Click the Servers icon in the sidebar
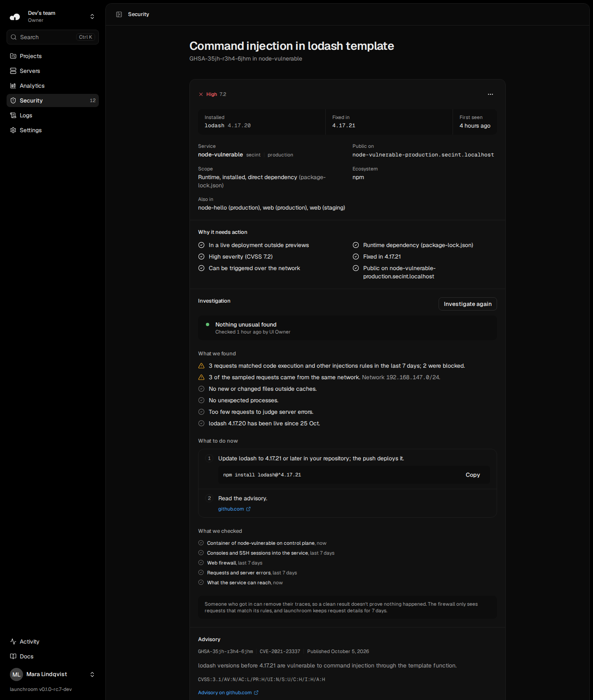 coord(13,71)
